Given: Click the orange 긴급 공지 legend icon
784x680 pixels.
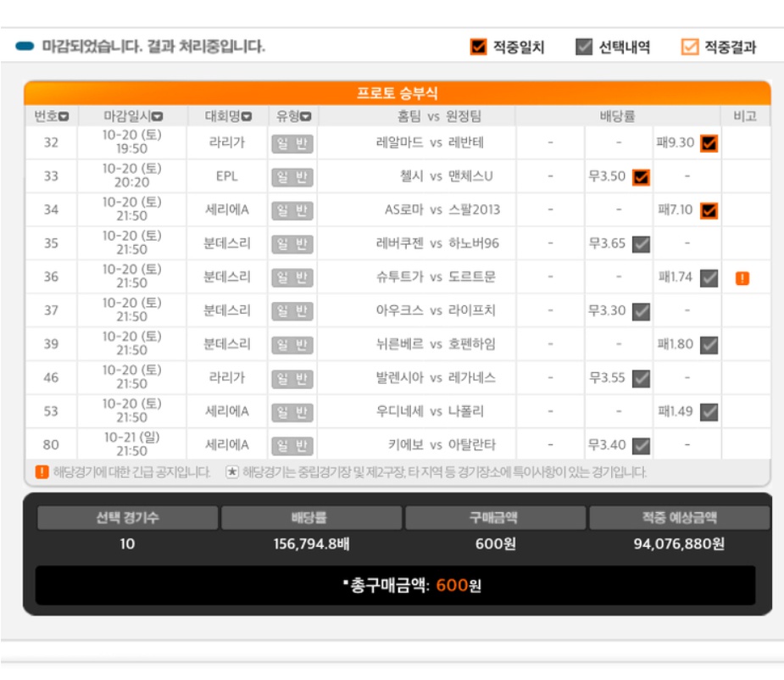Looking at the screenshot, I should (42, 471).
